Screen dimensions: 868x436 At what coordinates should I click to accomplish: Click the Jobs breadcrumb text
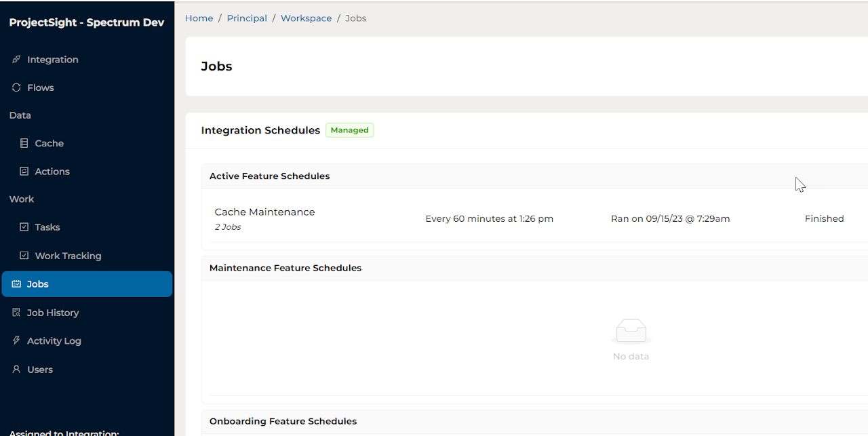356,18
